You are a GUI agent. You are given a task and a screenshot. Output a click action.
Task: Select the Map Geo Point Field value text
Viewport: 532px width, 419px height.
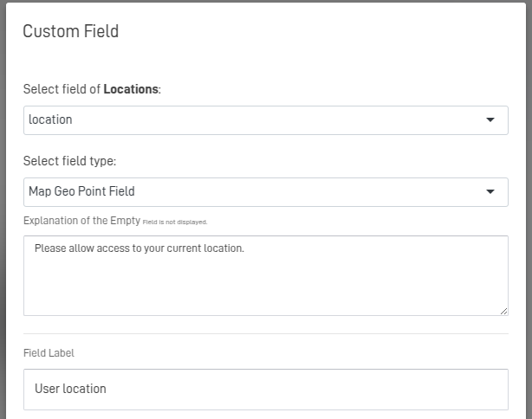pos(81,192)
